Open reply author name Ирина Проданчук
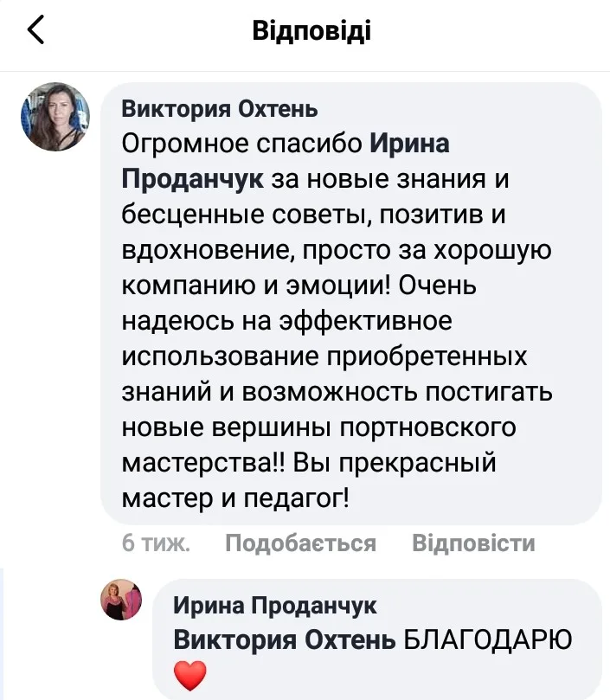The width and height of the screenshot is (610, 700). tap(275, 605)
